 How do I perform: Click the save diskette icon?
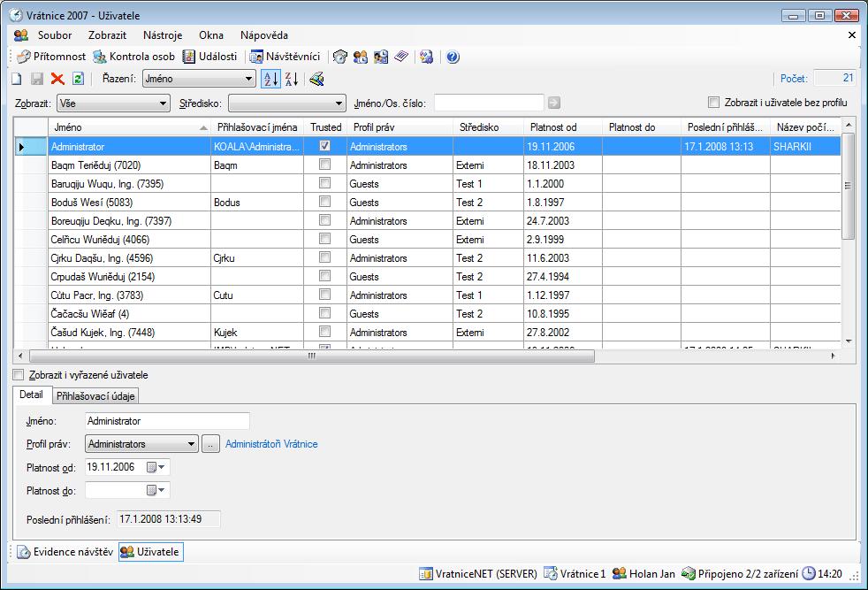[37, 80]
